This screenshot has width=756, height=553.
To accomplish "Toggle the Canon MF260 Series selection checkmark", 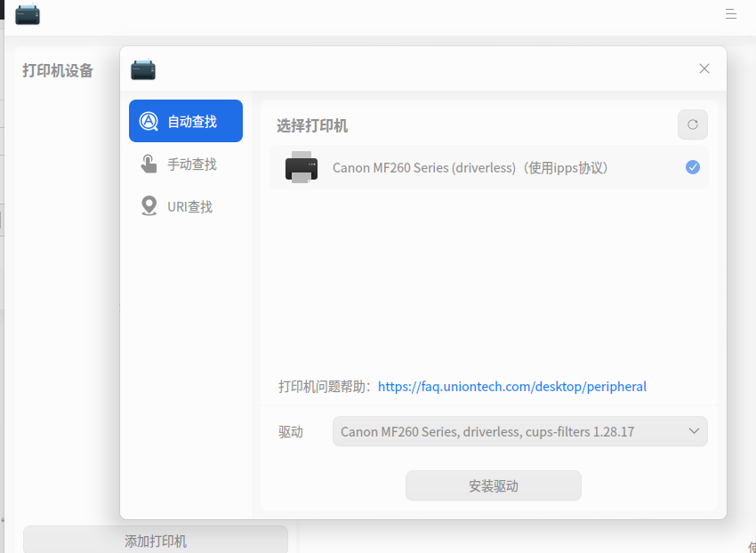I will tap(692, 167).
